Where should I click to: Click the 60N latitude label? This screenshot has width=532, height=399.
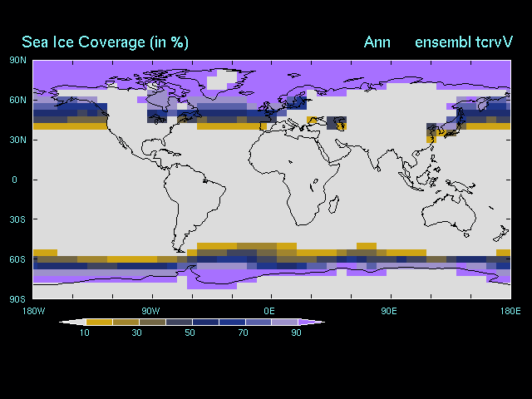(17, 100)
